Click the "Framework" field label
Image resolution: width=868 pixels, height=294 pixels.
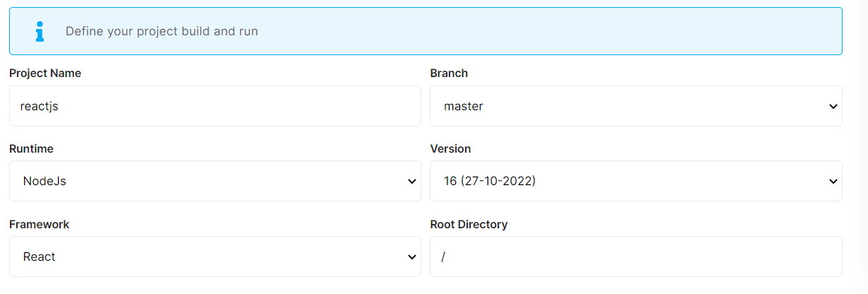(x=40, y=224)
